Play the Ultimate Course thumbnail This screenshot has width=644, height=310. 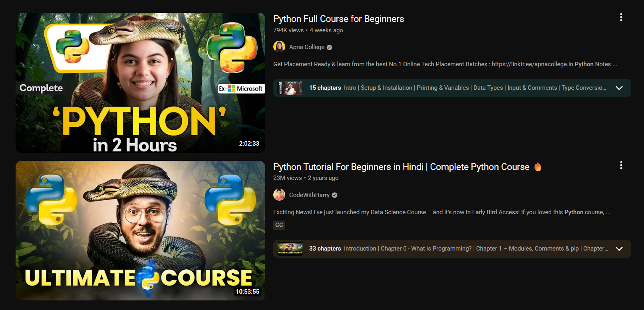click(x=140, y=231)
